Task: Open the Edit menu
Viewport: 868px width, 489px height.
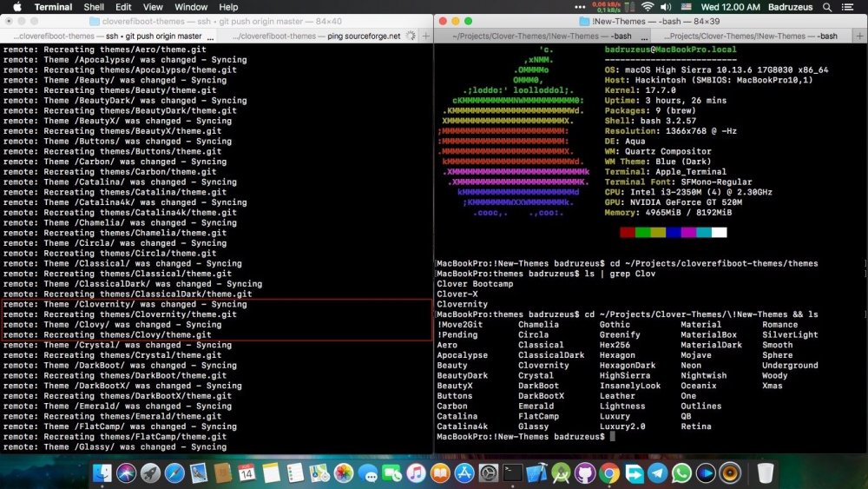Action: click(x=123, y=7)
